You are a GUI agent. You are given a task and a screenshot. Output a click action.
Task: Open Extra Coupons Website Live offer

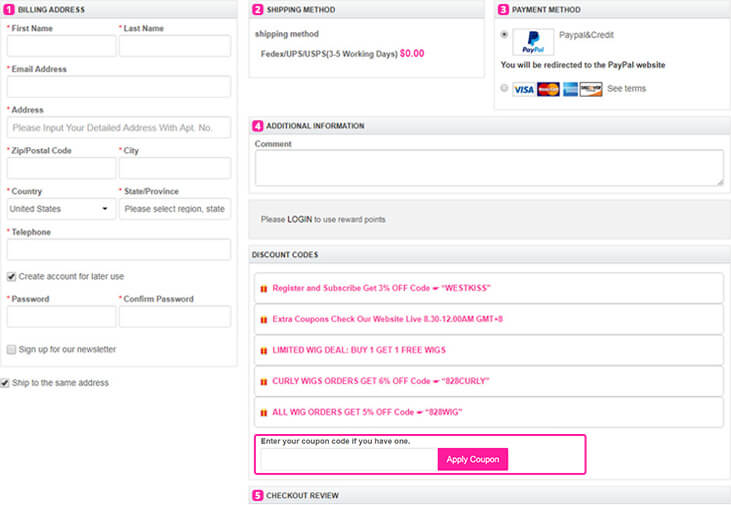tap(489, 319)
